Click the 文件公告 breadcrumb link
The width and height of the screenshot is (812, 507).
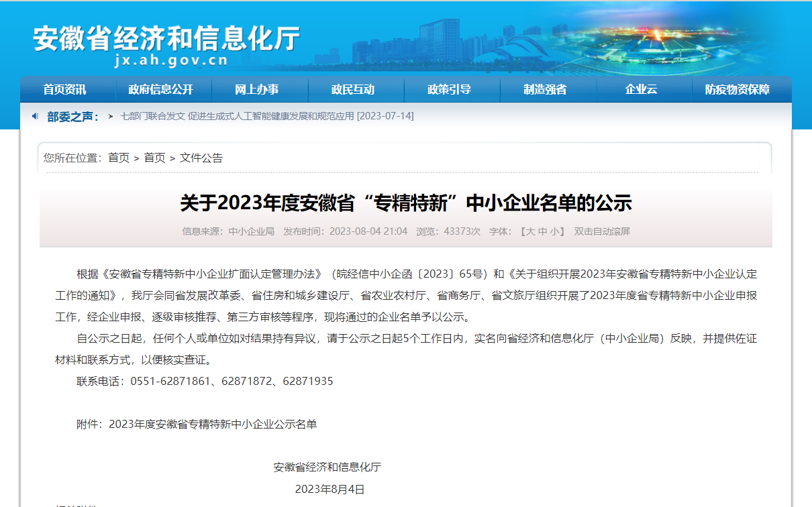(201, 158)
